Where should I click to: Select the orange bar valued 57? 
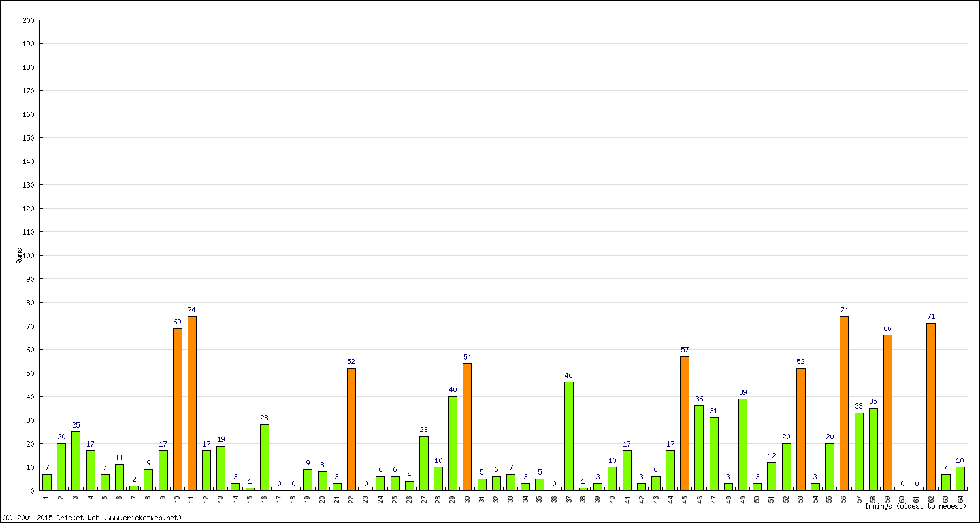685,424
